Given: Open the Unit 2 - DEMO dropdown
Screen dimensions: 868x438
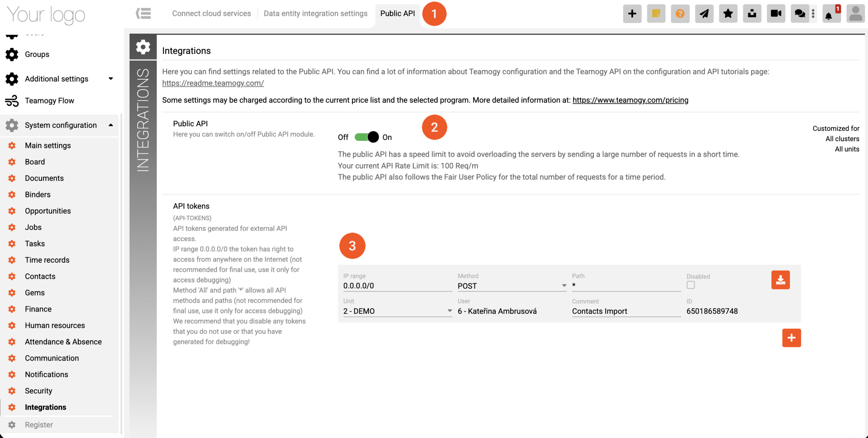Looking at the screenshot, I should (397, 311).
